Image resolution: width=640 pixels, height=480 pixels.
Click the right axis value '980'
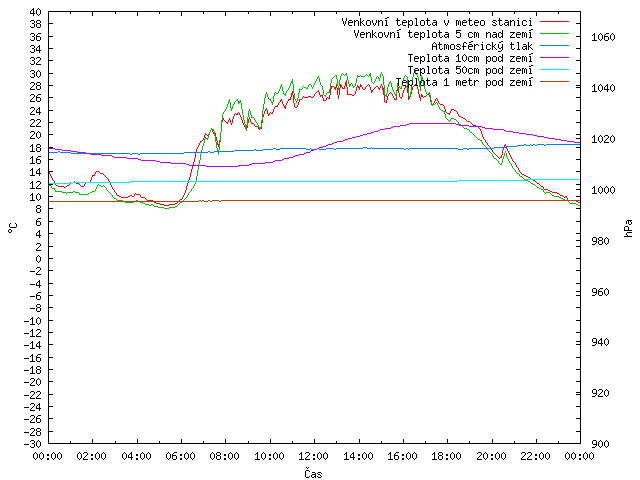coord(600,241)
